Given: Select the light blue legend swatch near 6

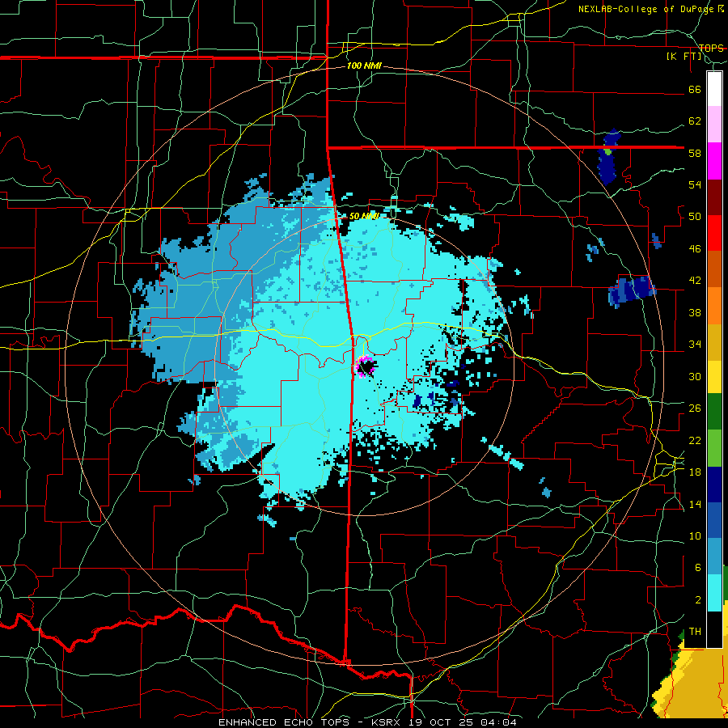Looking at the screenshot, I should [714, 557].
